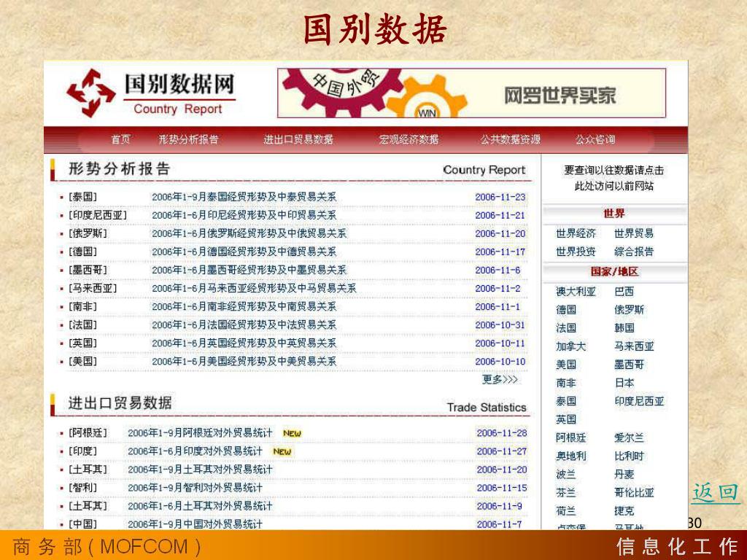
Task: Select 爱尔兰 in country list
Action: (x=629, y=437)
